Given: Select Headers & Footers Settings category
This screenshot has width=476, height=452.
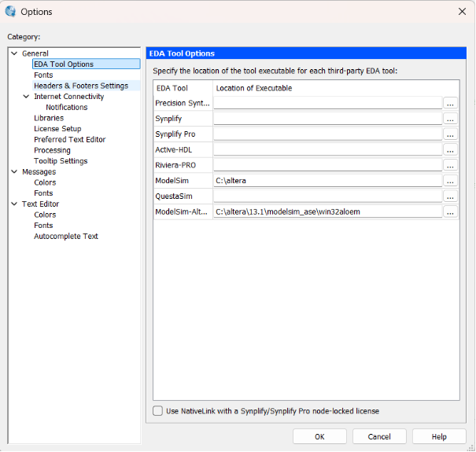Looking at the screenshot, I should [80, 86].
